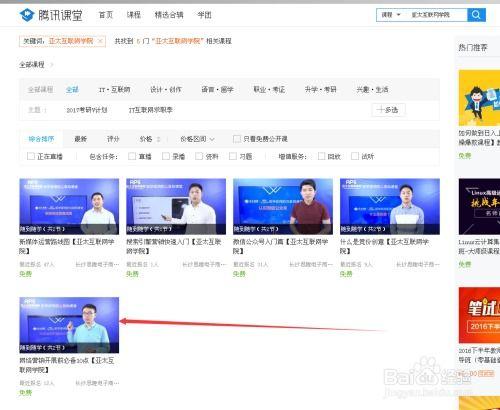Click the 网络营销开展前必备10点 course title
The image size is (500, 410).
point(67,365)
